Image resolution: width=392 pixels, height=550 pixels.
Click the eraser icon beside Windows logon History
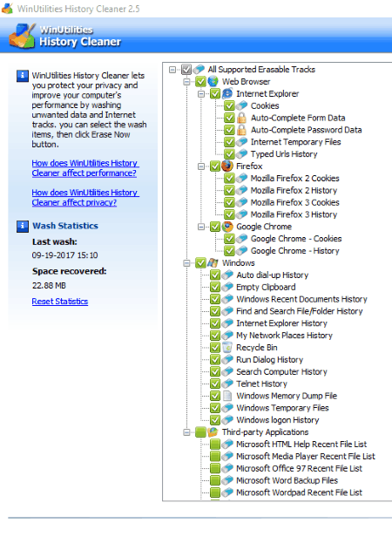pos(227,420)
